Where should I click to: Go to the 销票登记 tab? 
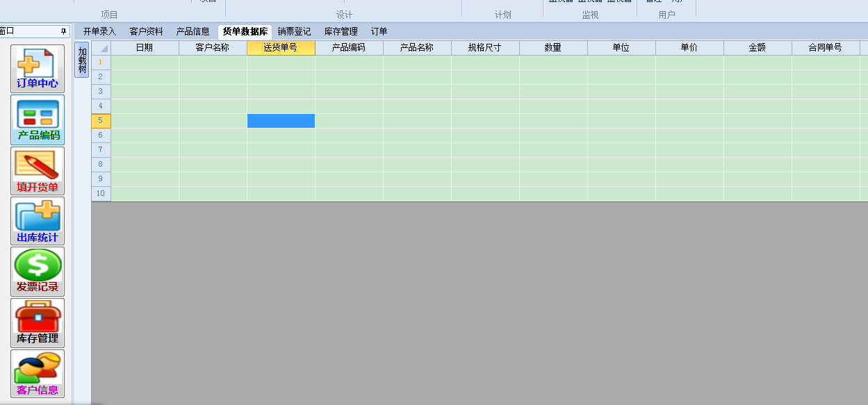click(x=294, y=31)
